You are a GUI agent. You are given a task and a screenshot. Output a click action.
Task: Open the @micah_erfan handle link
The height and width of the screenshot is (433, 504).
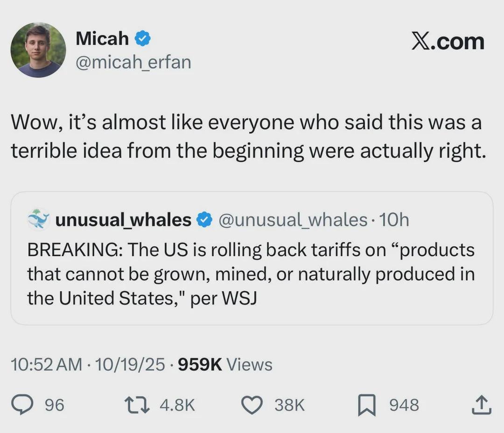[x=133, y=62]
